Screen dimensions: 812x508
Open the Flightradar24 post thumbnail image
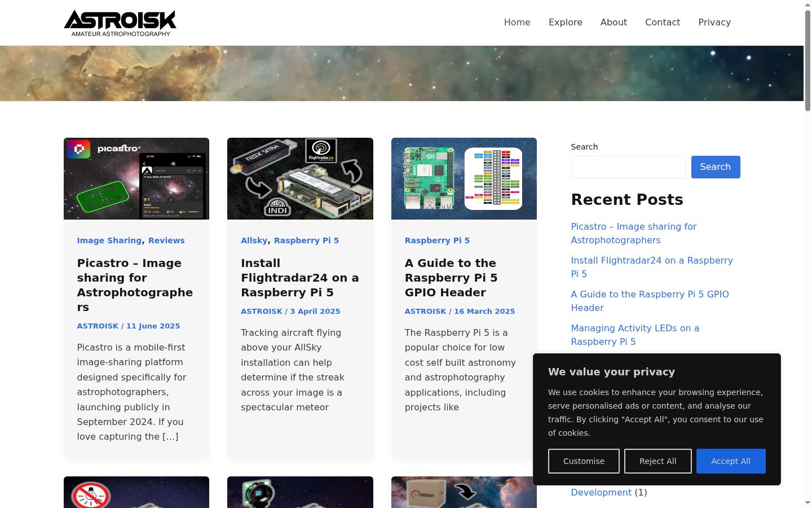click(300, 178)
